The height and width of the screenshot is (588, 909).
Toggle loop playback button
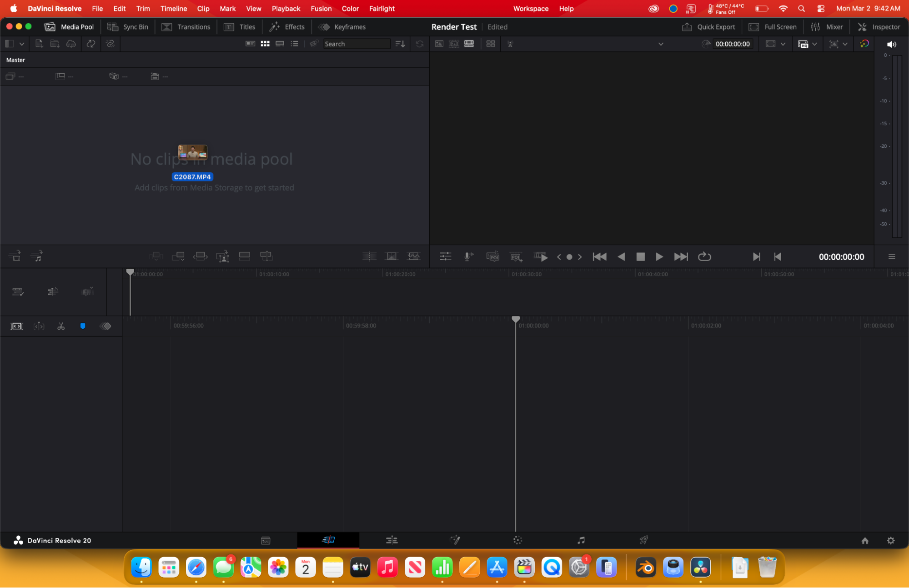click(704, 257)
